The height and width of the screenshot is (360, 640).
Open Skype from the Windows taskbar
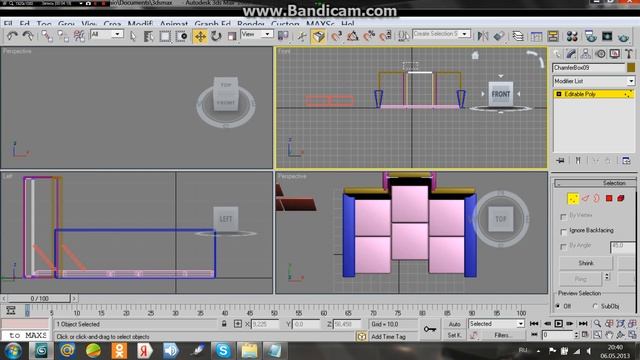click(x=223, y=351)
